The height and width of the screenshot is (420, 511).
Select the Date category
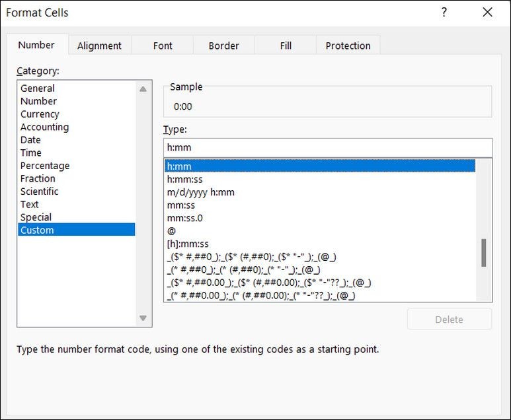77,140
